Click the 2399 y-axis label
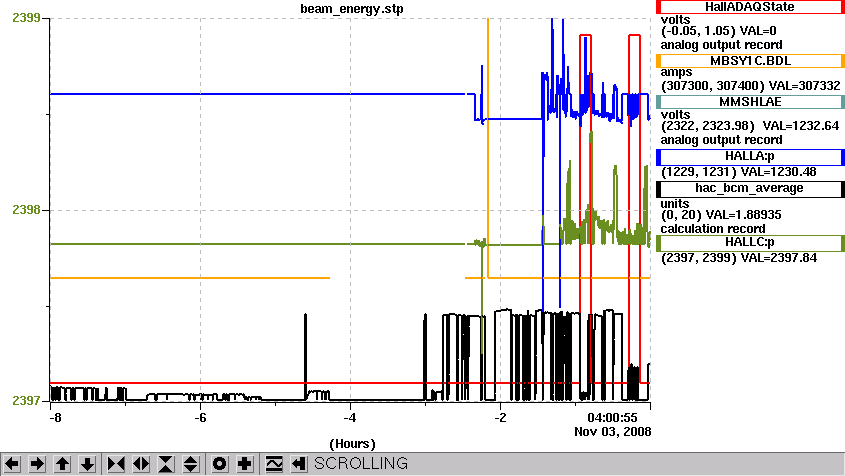This screenshot has height=476, width=845. pos(26,18)
